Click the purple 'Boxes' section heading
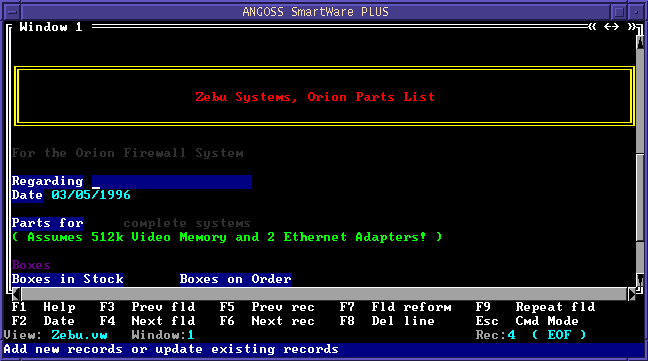The height and width of the screenshot is (361, 648). coord(31,265)
